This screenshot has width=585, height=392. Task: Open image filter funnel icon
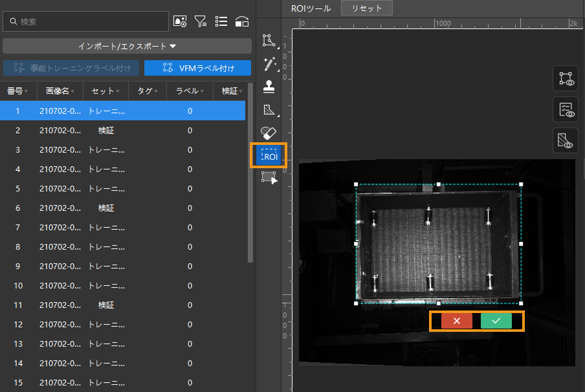(200, 21)
